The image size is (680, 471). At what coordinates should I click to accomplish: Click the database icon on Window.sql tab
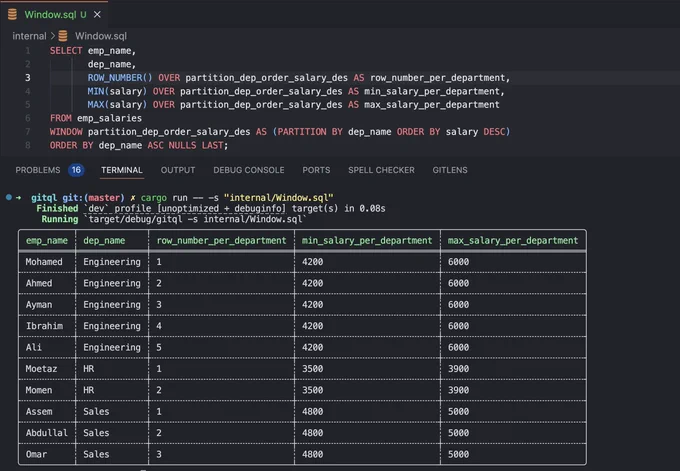(x=12, y=14)
